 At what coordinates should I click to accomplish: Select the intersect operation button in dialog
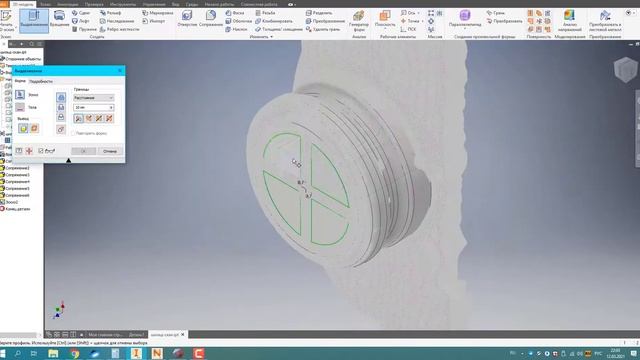61,117
